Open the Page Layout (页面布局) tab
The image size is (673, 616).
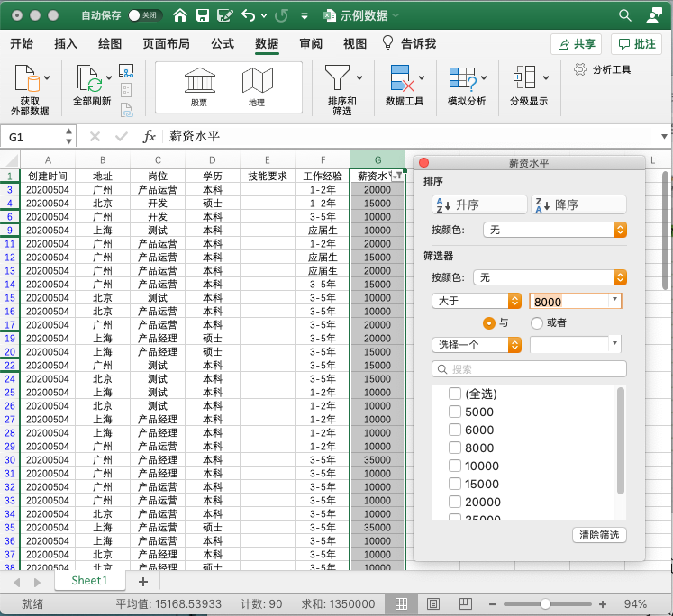(x=166, y=43)
